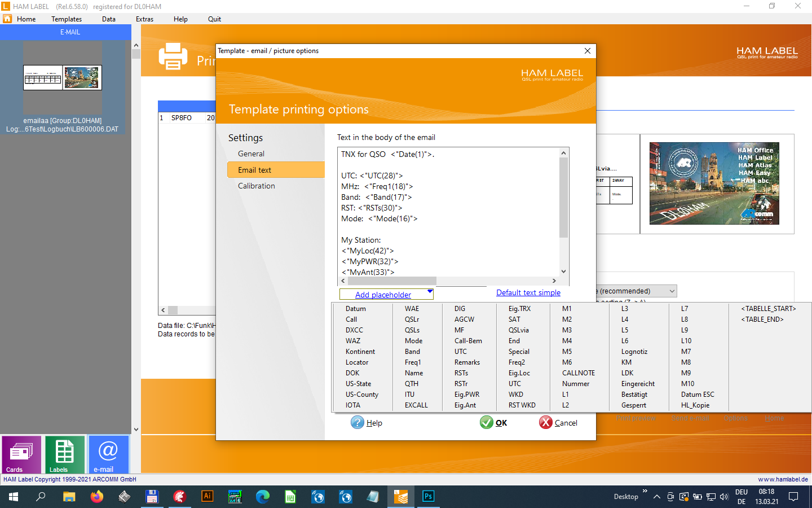Open taskbar search magnifier
Image resolution: width=812 pixels, height=508 pixels.
(41, 497)
